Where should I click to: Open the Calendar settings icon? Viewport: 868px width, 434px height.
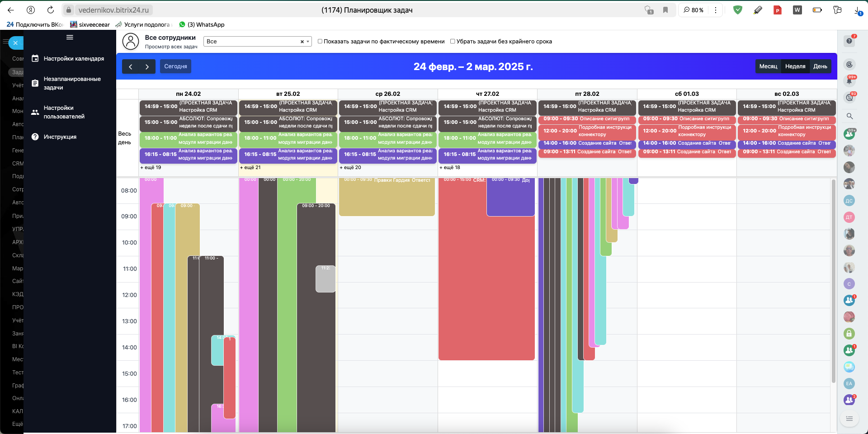click(35, 59)
